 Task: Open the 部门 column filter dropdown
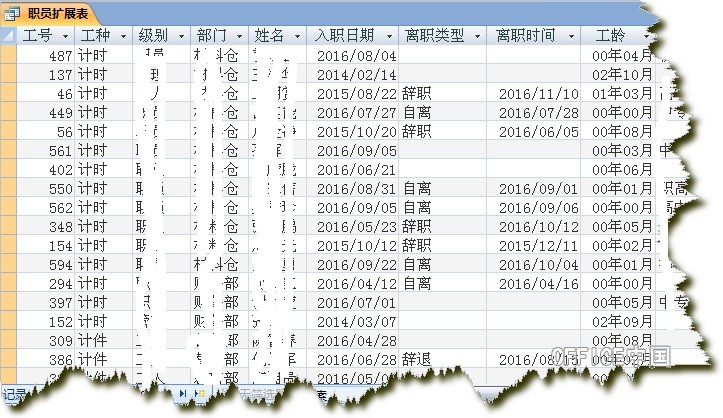(239, 36)
